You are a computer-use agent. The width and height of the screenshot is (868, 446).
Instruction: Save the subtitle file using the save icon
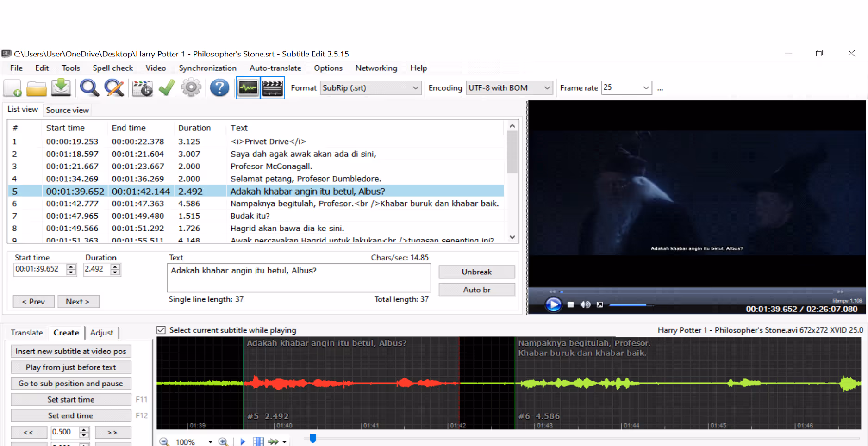click(61, 87)
